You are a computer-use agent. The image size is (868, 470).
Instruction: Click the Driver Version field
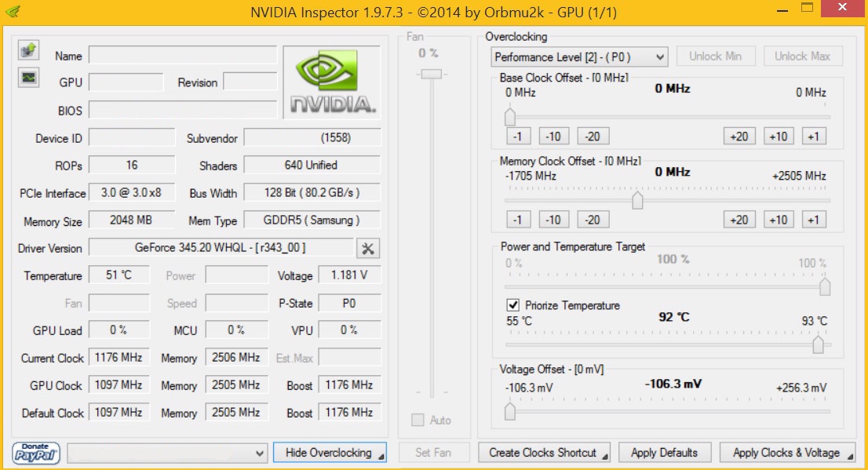pos(221,247)
